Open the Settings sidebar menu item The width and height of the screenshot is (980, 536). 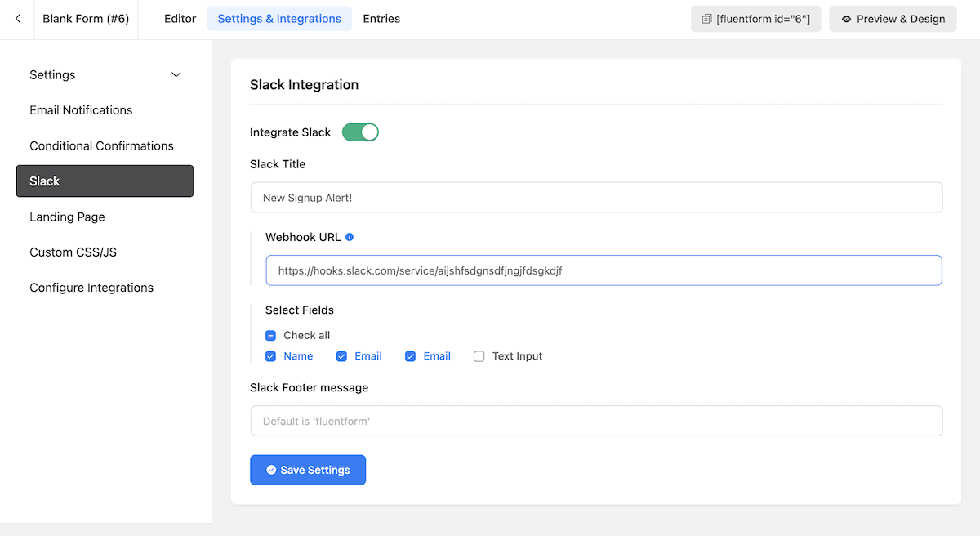pyautogui.click(x=105, y=74)
